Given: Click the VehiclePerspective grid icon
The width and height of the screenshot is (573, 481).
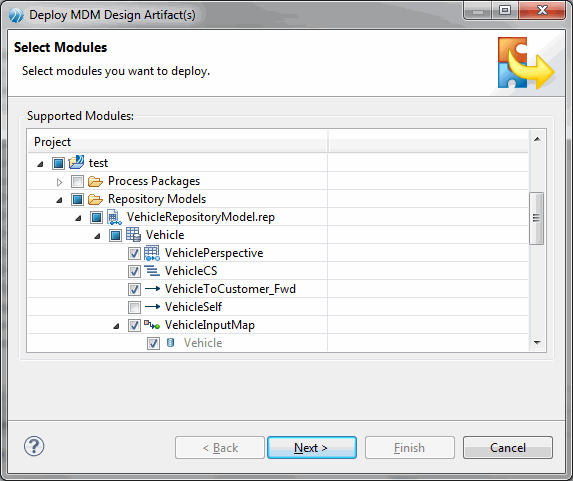Looking at the screenshot, I should tap(152, 253).
